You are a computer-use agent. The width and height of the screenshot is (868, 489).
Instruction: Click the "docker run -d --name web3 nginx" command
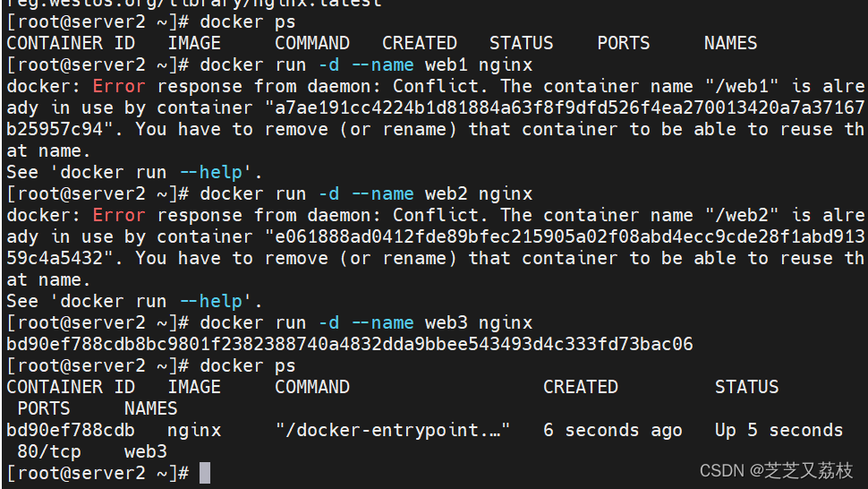coord(366,322)
